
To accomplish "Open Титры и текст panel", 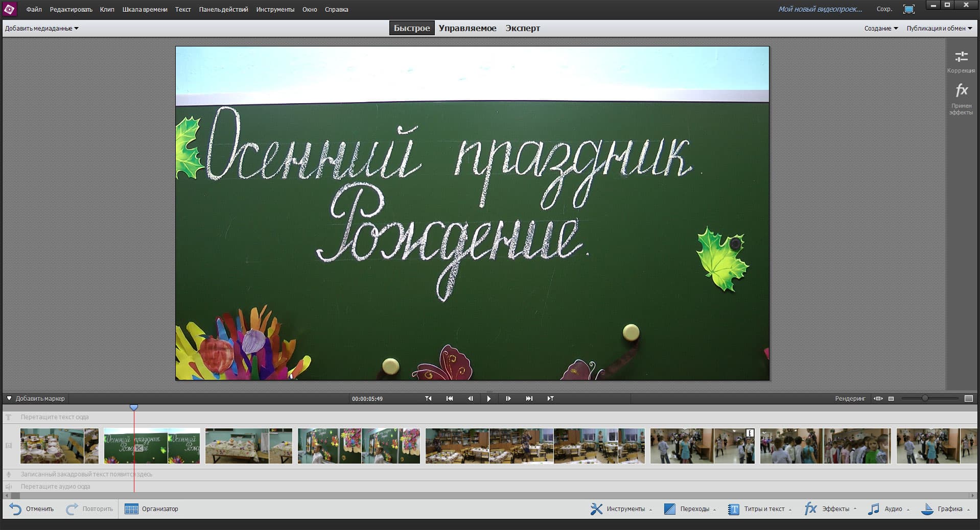I will 759,509.
